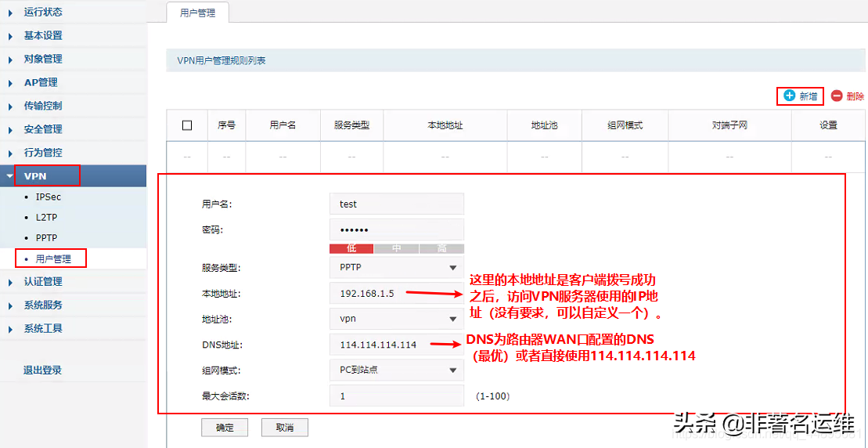868x448 pixels.
Task: Click the red minus icon for 删除
Action: 837,96
